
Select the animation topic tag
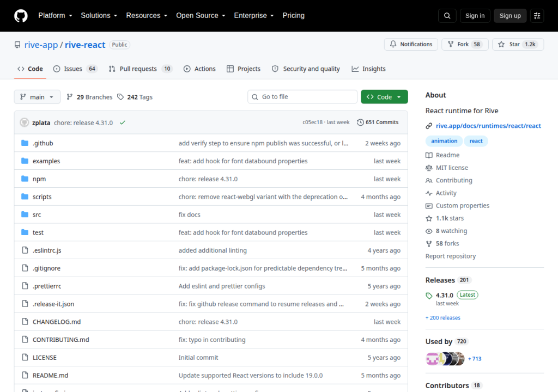click(444, 141)
